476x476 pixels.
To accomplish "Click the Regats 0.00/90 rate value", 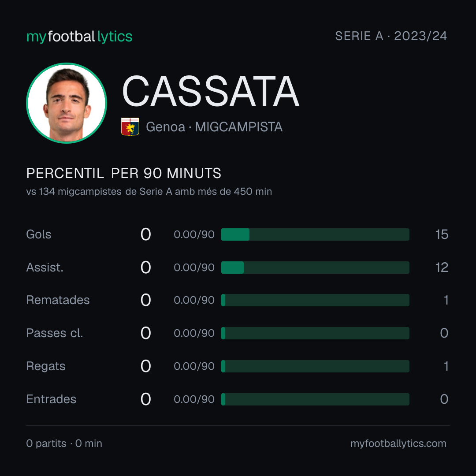I will 194,366.
